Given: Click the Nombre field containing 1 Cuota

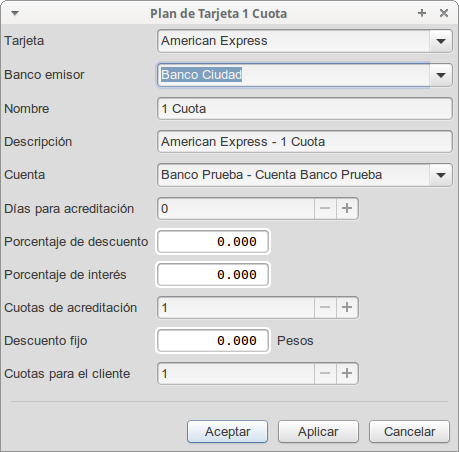Looking at the screenshot, I should coord(305,109).
